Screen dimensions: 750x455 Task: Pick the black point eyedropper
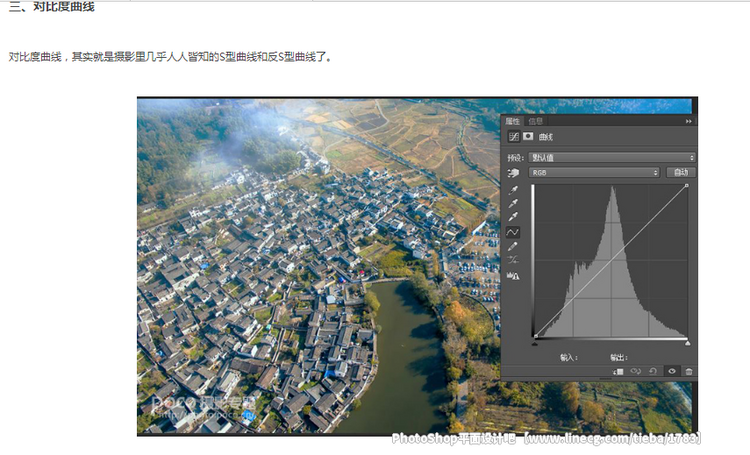[513, 190]
